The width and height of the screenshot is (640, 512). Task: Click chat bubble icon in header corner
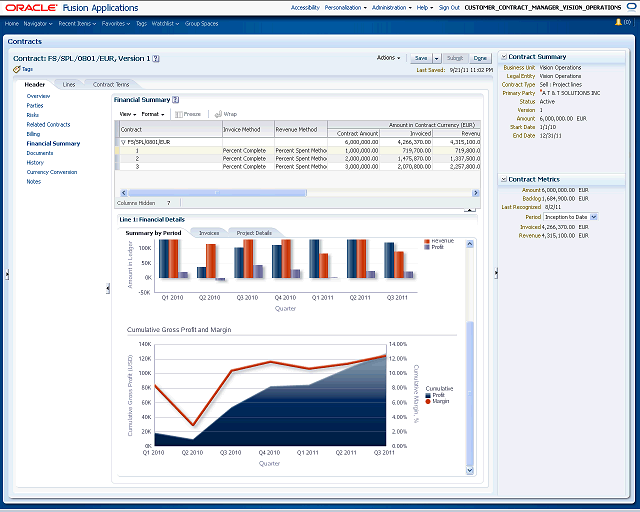[631, 8]
